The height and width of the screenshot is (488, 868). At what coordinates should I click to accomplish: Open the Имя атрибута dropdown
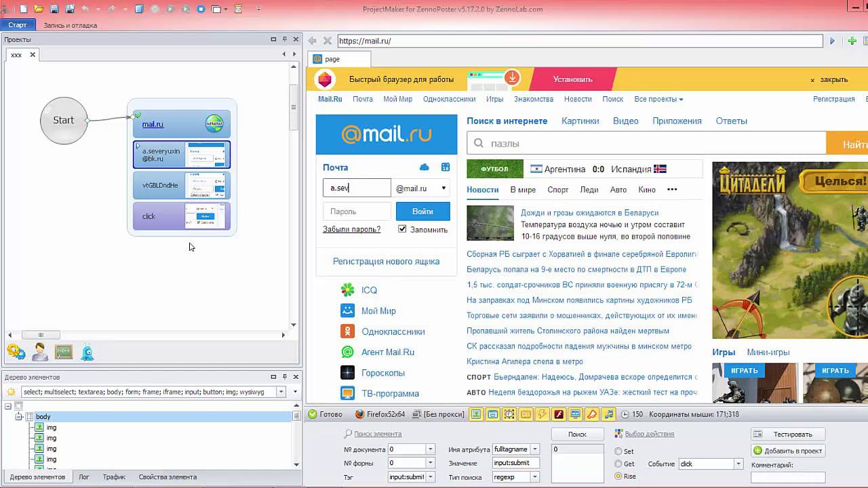coord(535,449)
